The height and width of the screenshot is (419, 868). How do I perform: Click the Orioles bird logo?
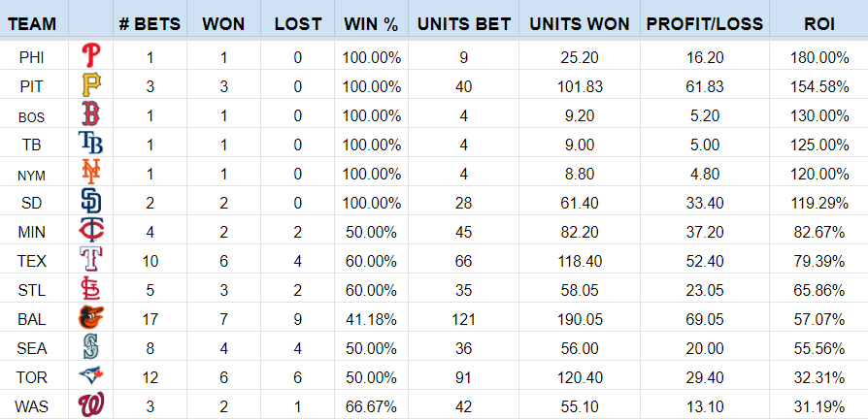pos(91,318)
